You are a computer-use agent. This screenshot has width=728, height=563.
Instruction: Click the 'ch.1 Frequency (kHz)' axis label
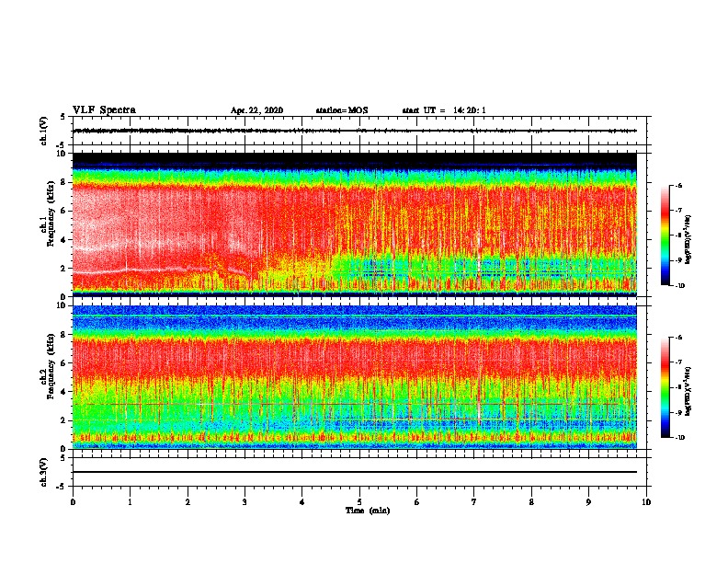[48, 214]
